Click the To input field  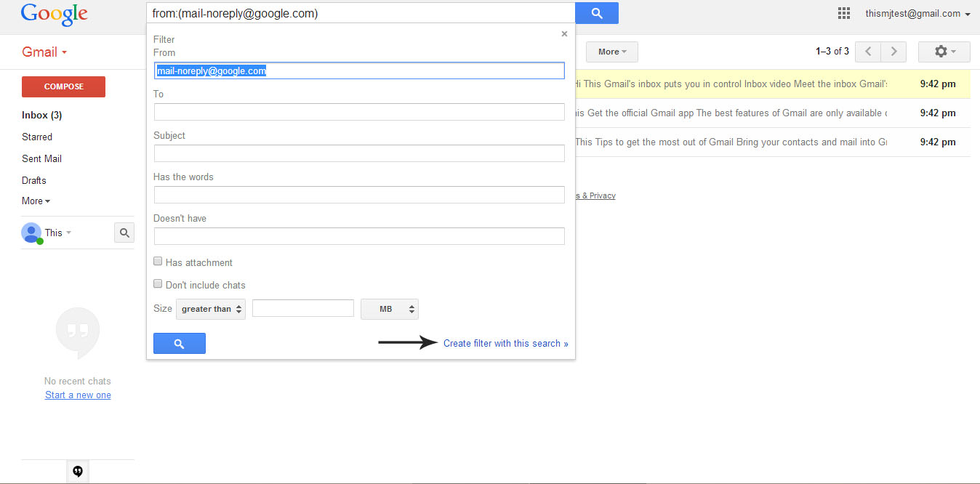click(x=359, y=112)
